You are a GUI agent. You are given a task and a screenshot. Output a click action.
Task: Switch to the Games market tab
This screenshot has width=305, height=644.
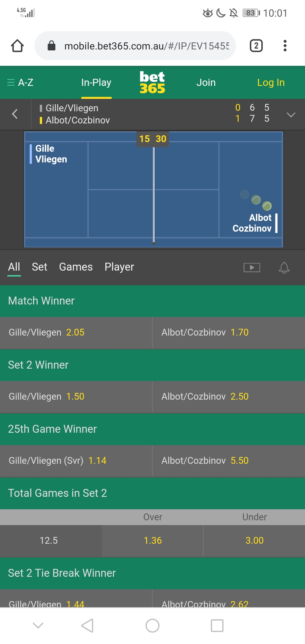tap(76, 267)
